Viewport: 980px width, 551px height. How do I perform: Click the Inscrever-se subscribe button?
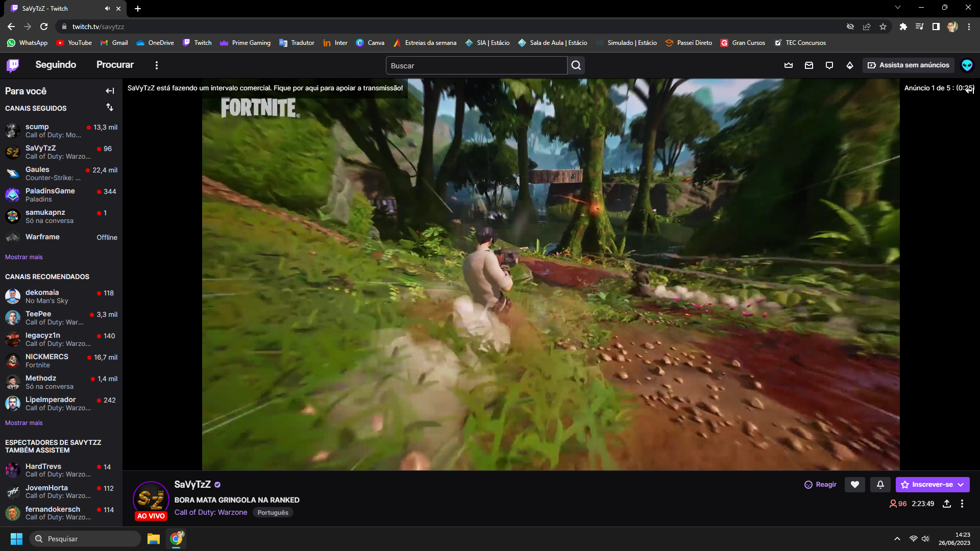(x=933, y=485)
